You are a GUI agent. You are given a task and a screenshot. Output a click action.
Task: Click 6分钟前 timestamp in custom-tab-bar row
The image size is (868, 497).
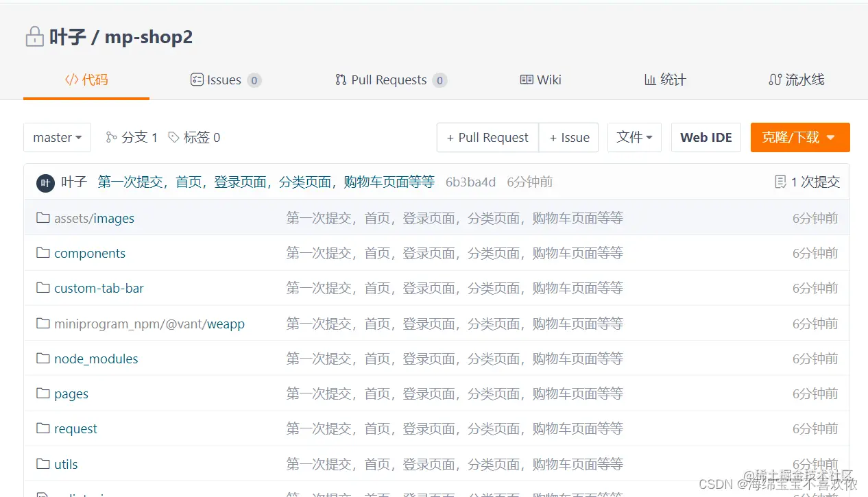click(815, 288)
